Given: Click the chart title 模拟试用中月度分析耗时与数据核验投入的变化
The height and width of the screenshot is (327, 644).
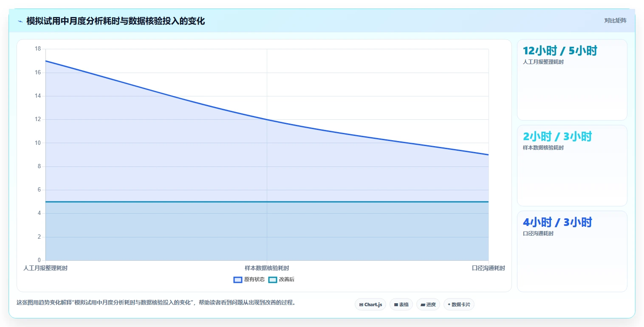Looking at the screenshot, I should [x=116, y=21].
